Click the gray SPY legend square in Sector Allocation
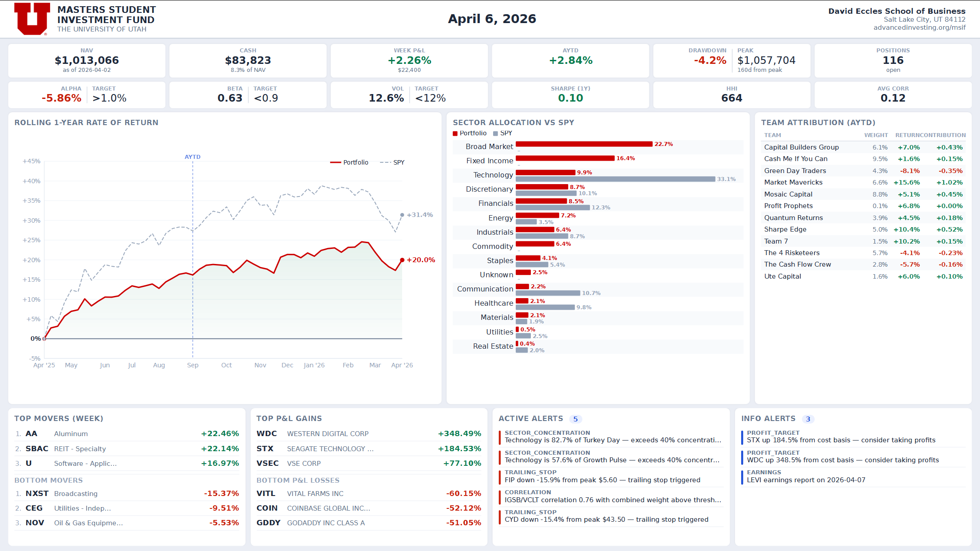Image resolution: width=980 pixels, height=551 pixels. coord(495,134)
